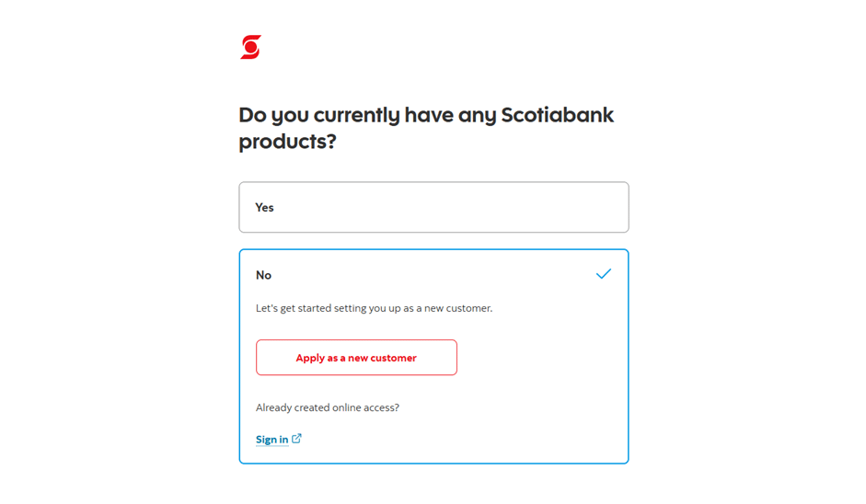Image resolution: width=866 pixels, height=504 pixels.
Task: Click the "Let's get started setting you up" text
Action: (374, 308)
